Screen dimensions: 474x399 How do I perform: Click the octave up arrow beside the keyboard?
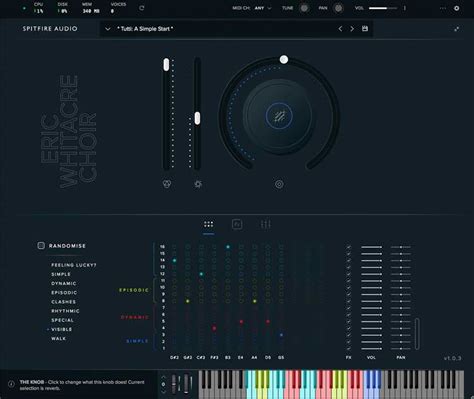pyautogui.click(x=163, y=377)
